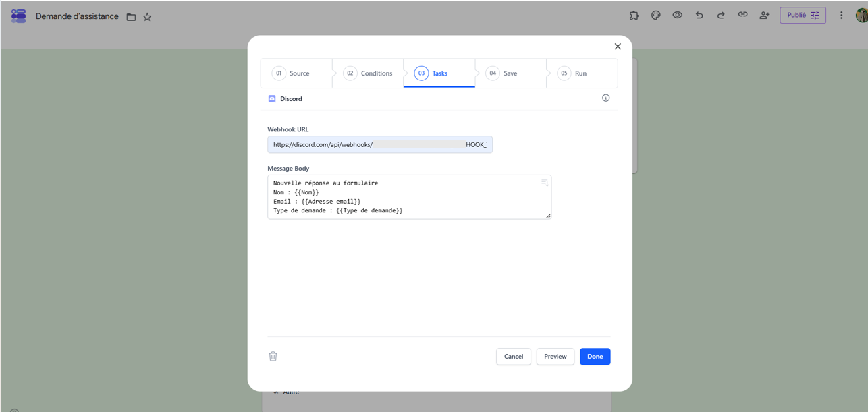The image size is (868, 412).
Task: Click the blue Done button
Action: 595,356
